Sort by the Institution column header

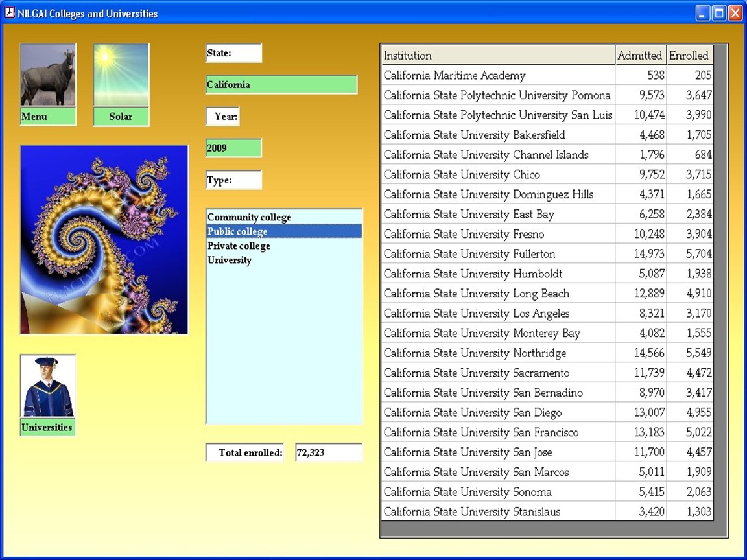click(497, 56)
